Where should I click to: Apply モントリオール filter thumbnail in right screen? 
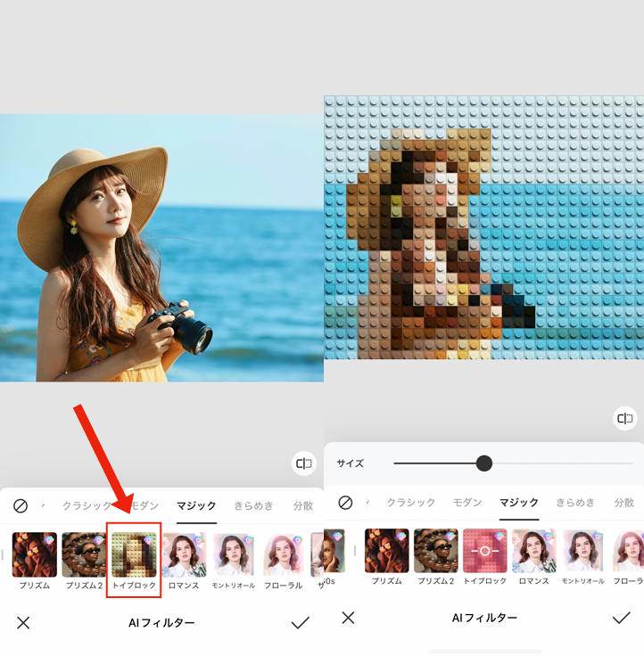coord(583,551)
